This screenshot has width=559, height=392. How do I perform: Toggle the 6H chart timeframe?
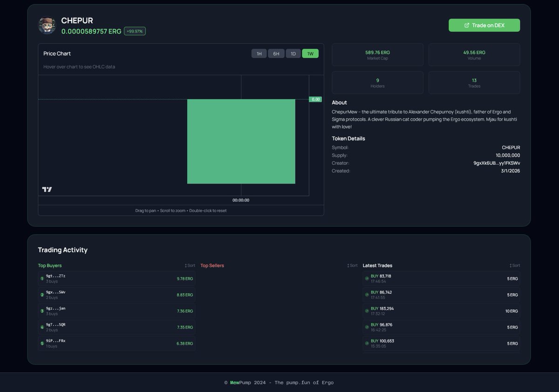click(276, 54)
